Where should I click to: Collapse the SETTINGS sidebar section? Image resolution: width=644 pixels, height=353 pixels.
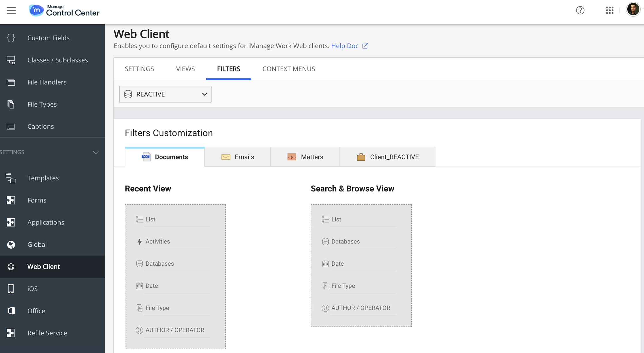coord(95,152)
